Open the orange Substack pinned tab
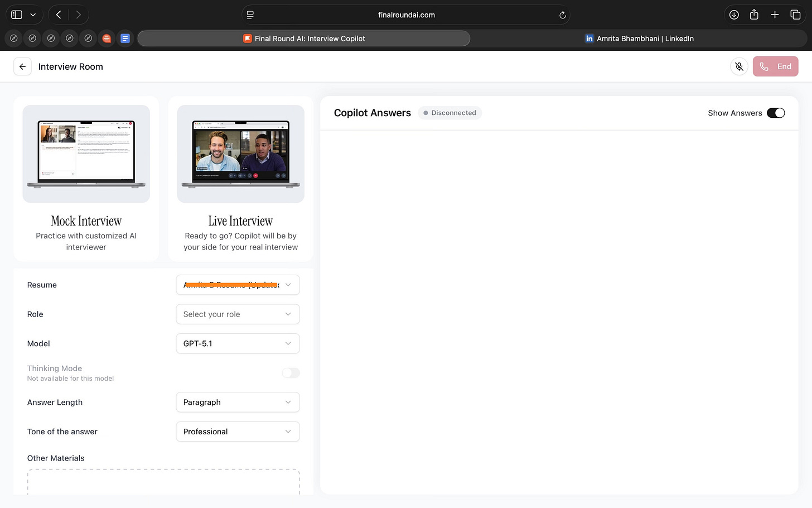 pos(107,39)
